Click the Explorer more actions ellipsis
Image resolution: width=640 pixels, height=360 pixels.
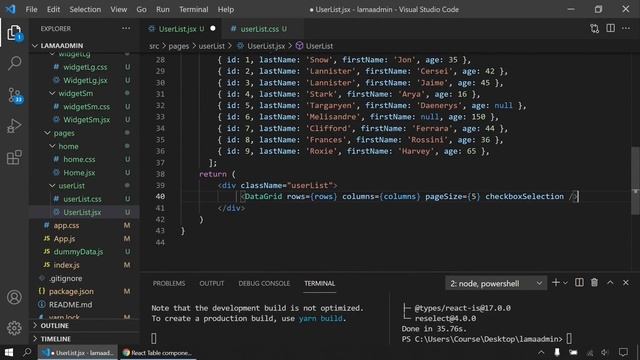point(126,29)
